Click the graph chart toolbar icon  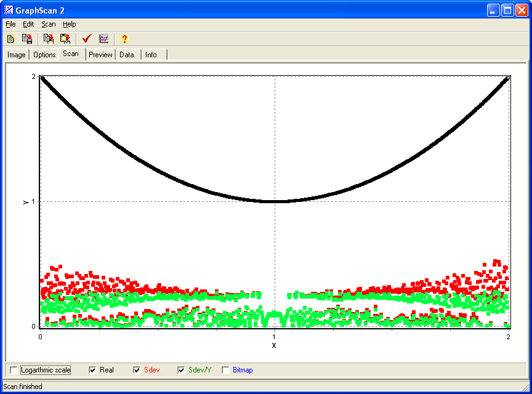pyautogui.click(x=103, y=39)
